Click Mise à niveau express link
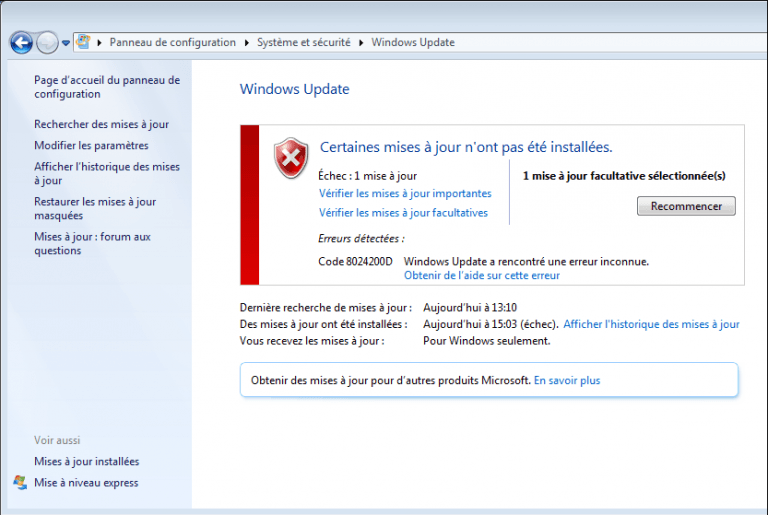The width and height of the screenshot is (768, 515). (86, 483)
